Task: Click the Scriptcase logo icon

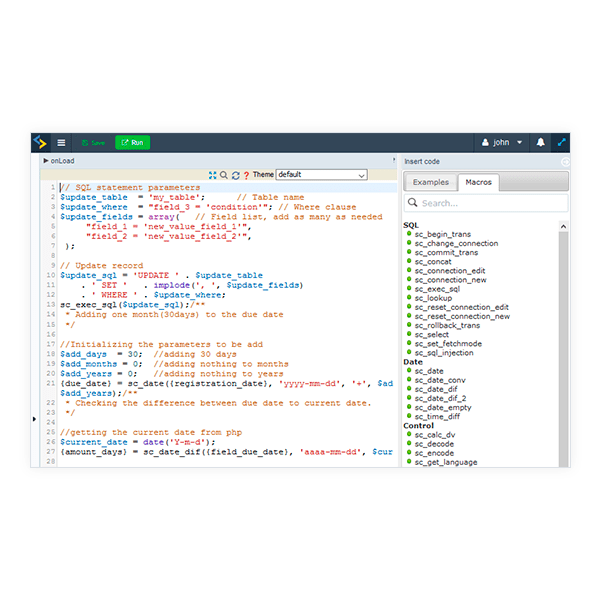Action: click(x=40, y=142)
